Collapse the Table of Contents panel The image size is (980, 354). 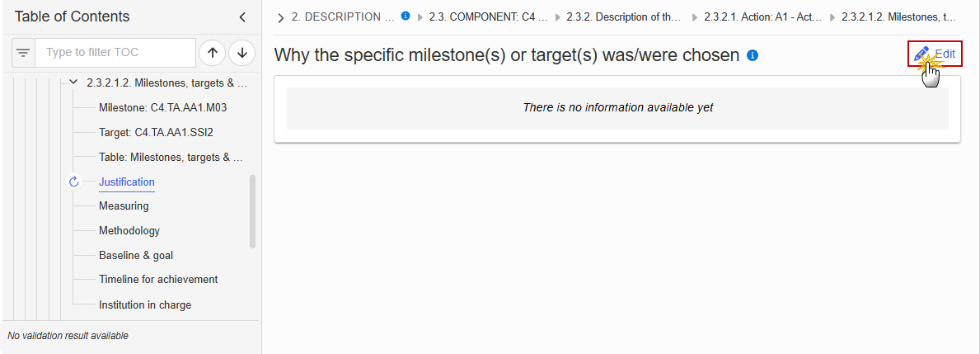pyautogui.click(x=242, y=17)
